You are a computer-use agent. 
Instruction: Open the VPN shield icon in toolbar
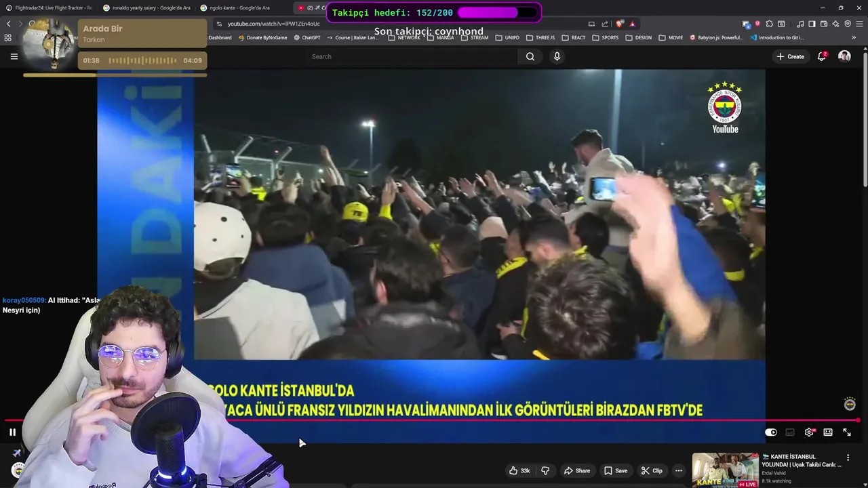click(848, 24)
